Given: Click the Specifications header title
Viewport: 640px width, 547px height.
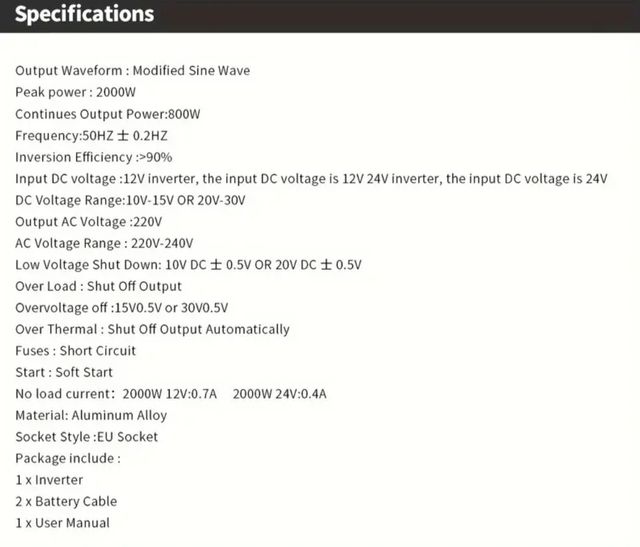Looking at the screenshot, I should point(85,15).
